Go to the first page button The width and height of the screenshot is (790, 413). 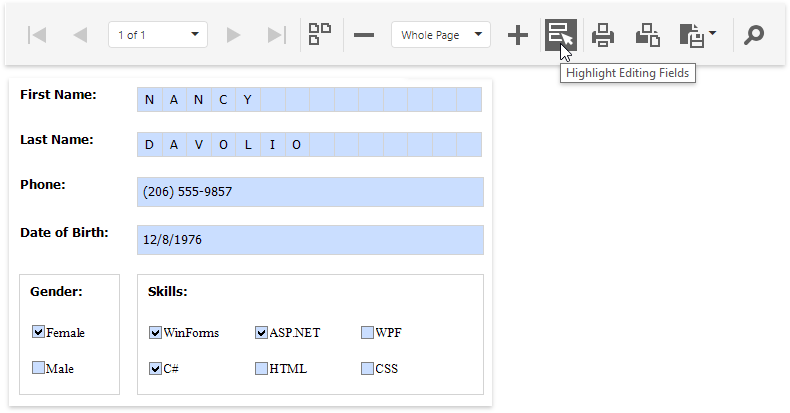pyautogui.click(x=37, y=35)
